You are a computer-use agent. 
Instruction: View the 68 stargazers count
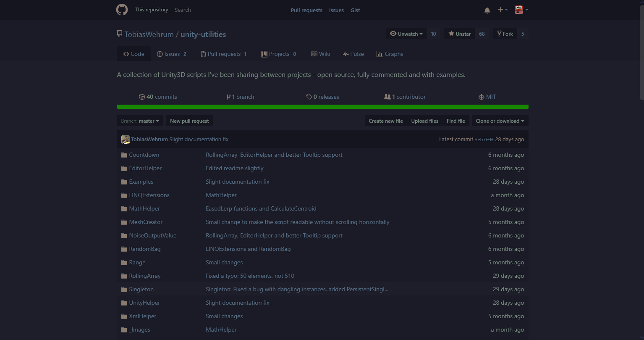(482, 34)
